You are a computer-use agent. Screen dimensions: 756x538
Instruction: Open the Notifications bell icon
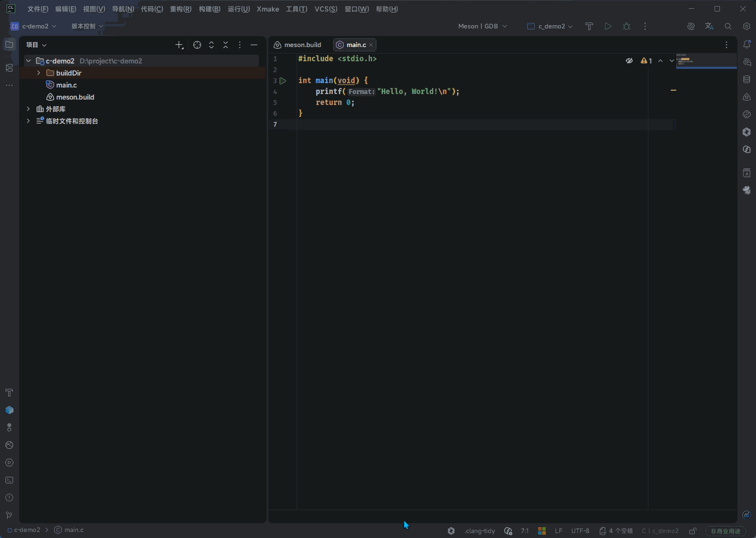coord(747,45)
